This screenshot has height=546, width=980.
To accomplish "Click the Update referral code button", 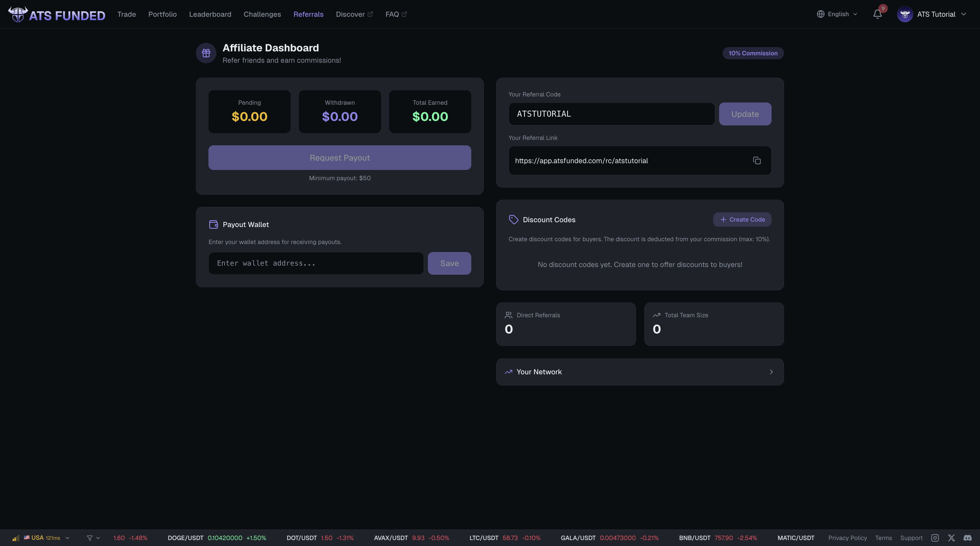I will pos(745,114).
